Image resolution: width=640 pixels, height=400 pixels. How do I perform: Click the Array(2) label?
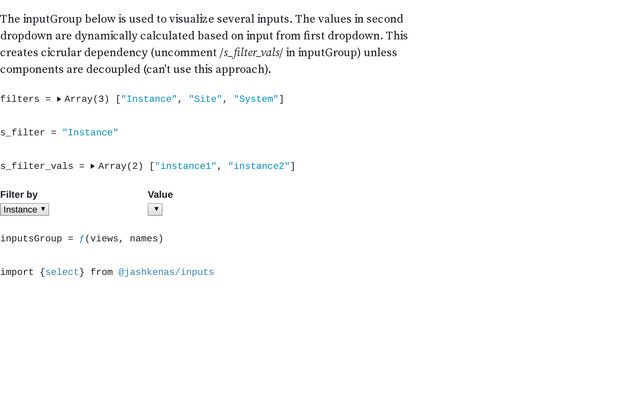coord(121,166)
